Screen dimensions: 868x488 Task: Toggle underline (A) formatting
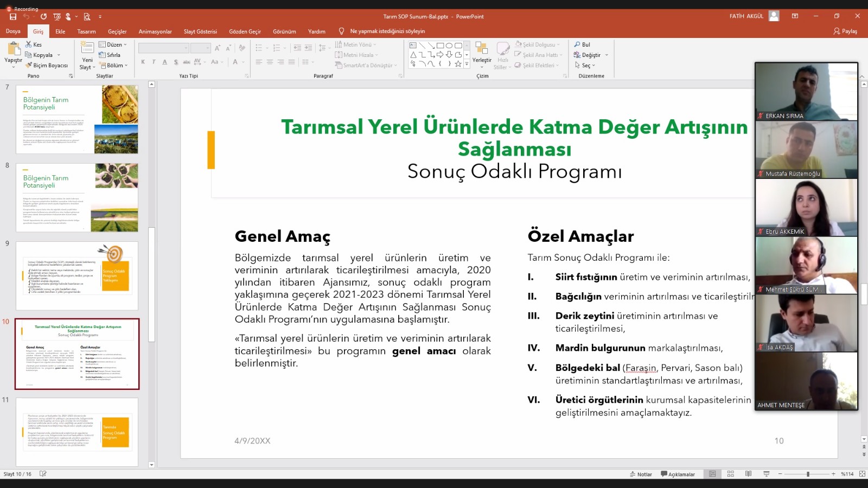pos(164,62)
